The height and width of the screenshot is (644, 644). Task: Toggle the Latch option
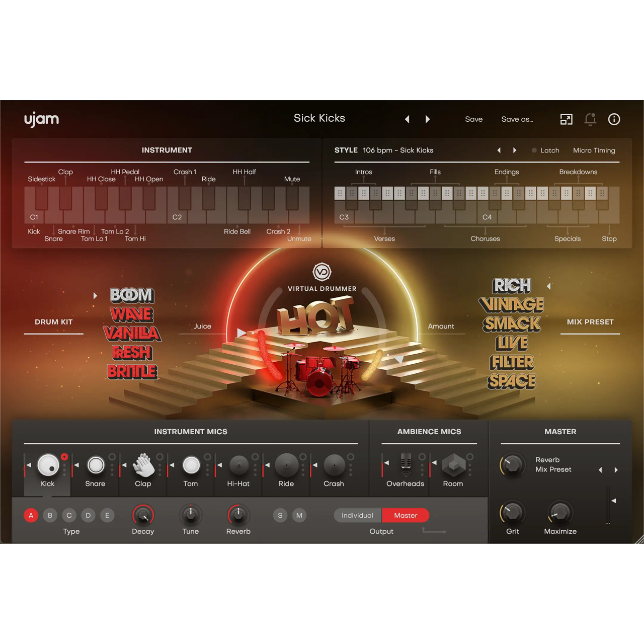pyautogui.click(x=545, y=150)
